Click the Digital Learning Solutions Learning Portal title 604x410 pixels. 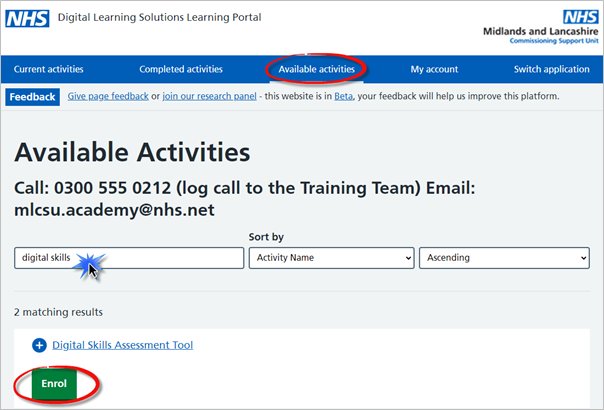point(159,17)
